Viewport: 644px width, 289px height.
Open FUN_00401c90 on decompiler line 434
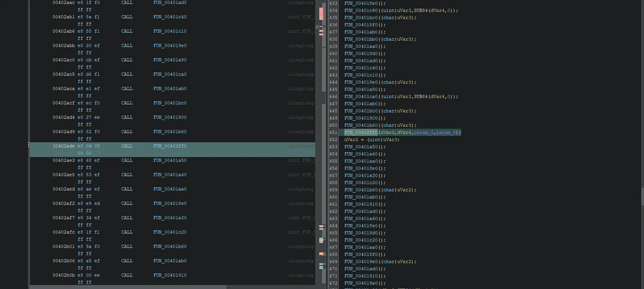pos(361,11)
